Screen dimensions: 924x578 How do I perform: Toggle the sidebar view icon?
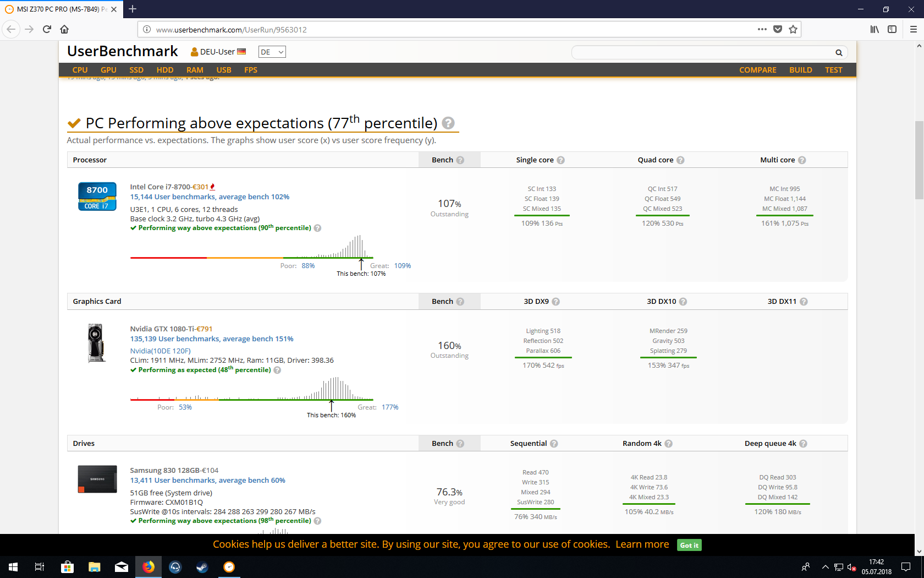point(892,29)
